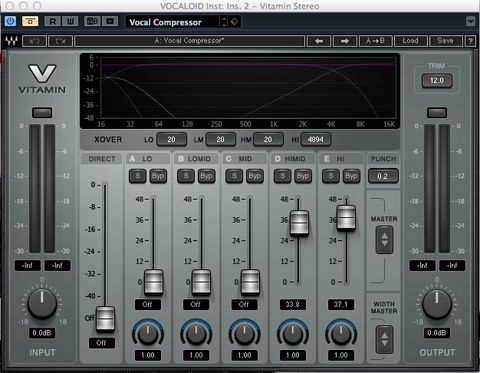Click the yellow sidechain routing icon
Viewport: 480px width, 373px height.
pyautogui.click(x=30, y=21)
